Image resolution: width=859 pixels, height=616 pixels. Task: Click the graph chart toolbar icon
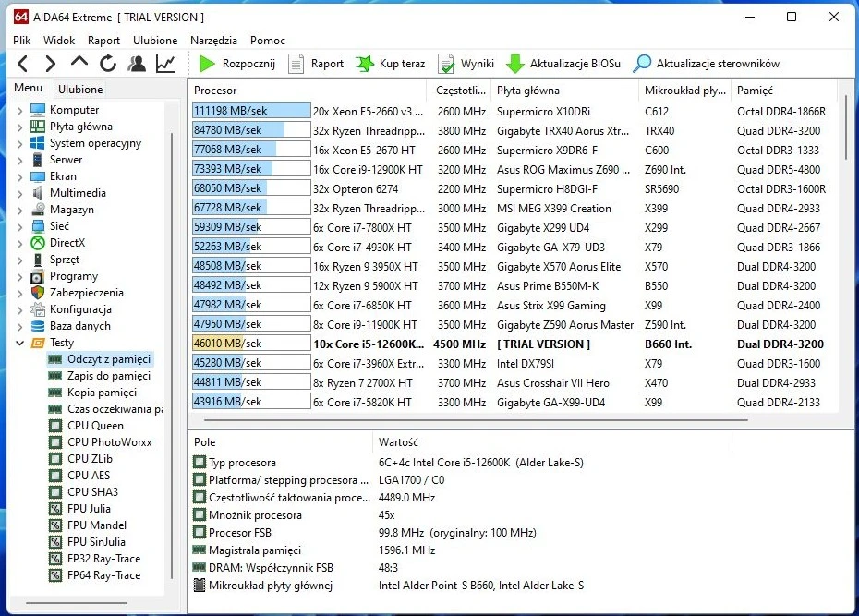pyautogui.click(x=165, y=64)
